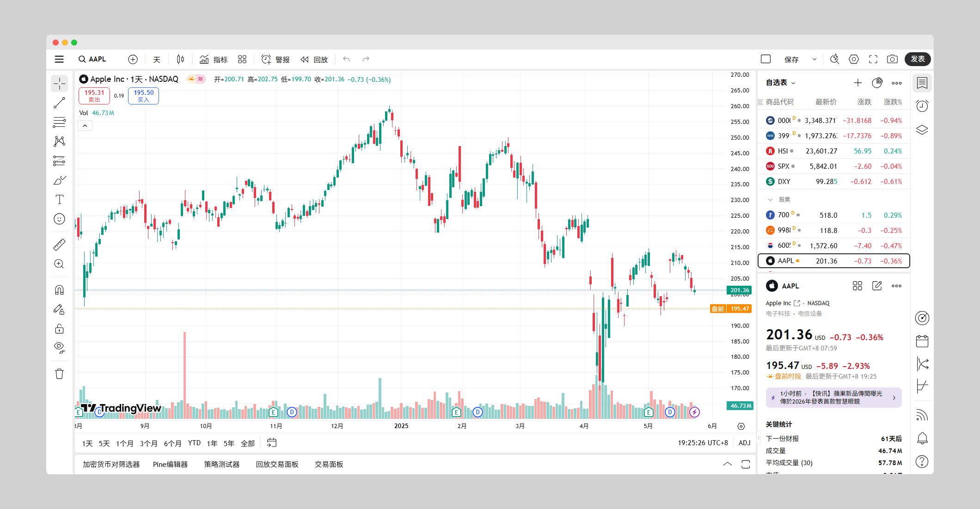Open the 自选表 watchlist dropdown
Screen dimensions: 980x509
pos(780,83)
